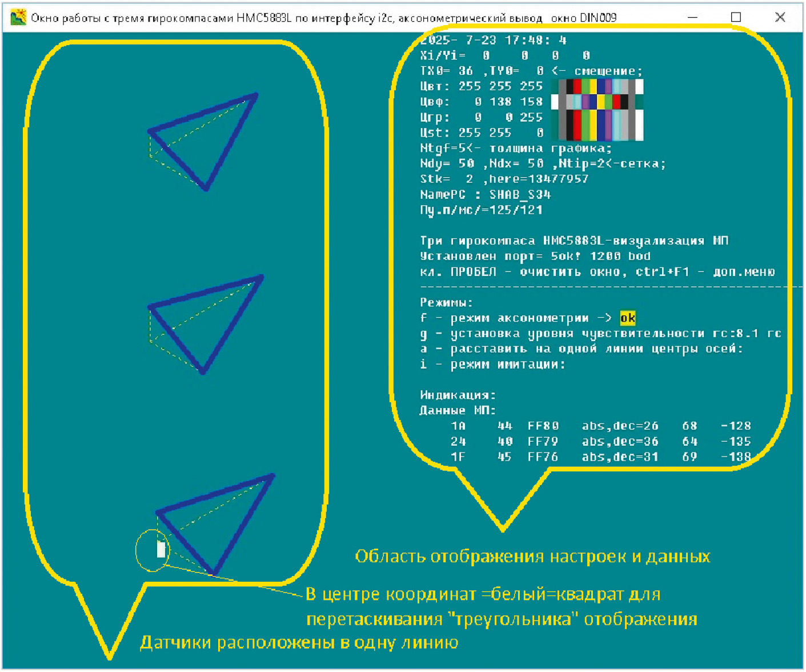Click "a - расставить на одной линии" line
806x672 pixels.
[x=581, y=349]
